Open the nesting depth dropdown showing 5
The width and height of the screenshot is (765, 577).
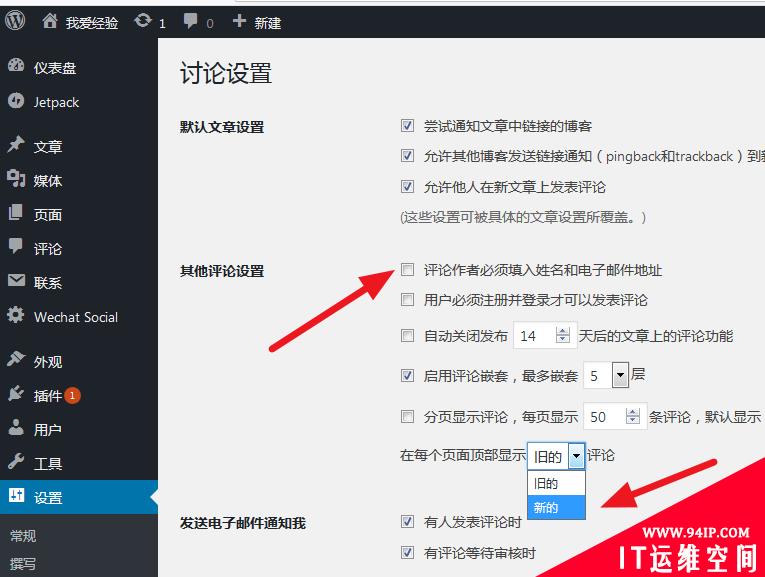tap(606, 375)
